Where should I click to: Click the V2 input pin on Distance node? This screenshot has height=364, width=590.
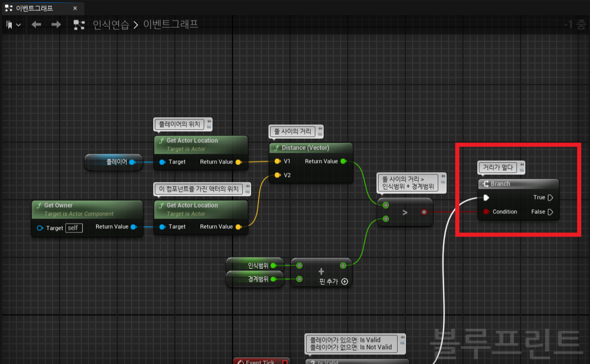click(278, 175)
